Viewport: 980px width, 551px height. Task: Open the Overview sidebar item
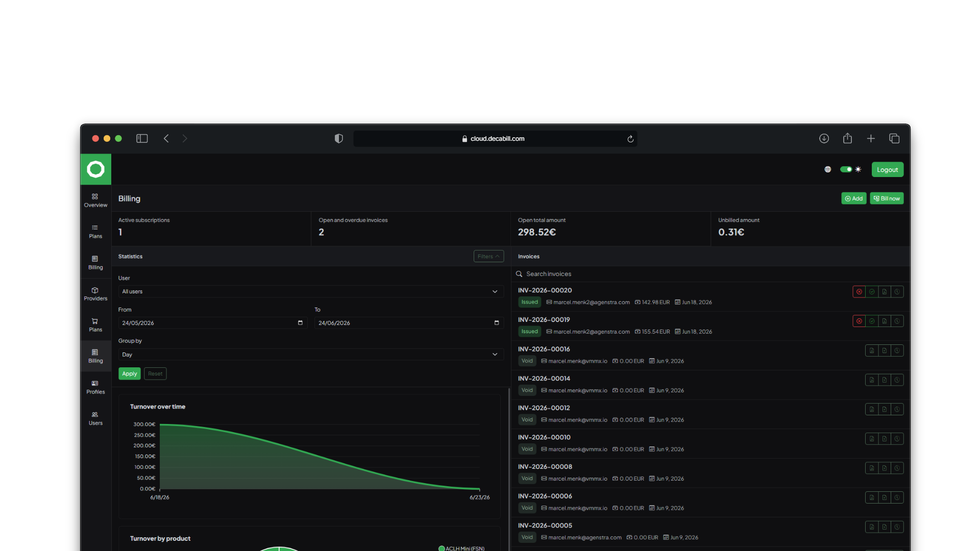pyautogui.click(x=95, y=201)
